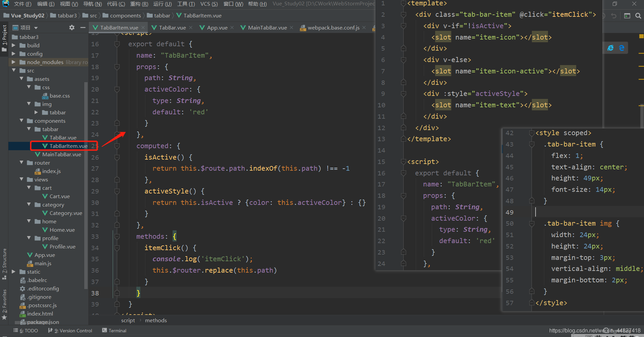Collapse the views folder
644x337 pixels.
coord(21,179)
